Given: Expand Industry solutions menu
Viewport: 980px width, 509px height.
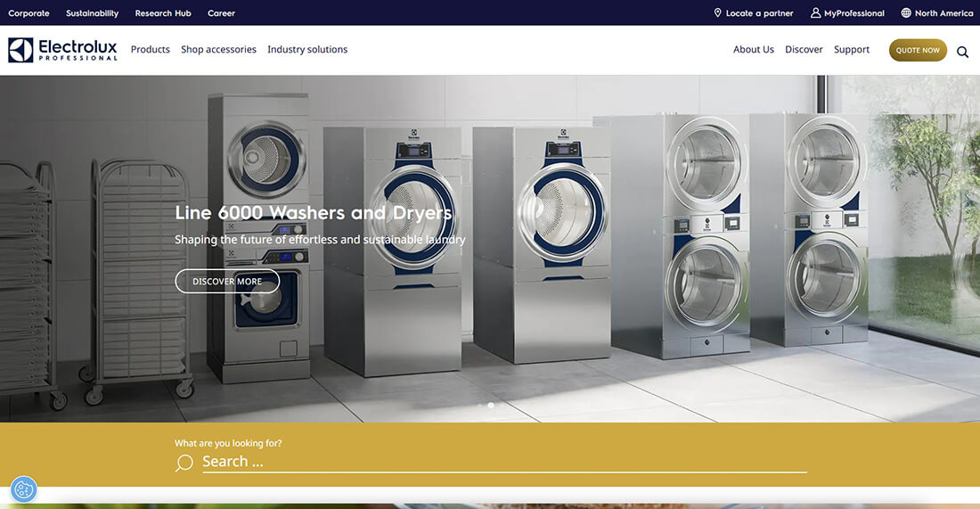Looking at the screenshot, I should (x=307, y=49).
